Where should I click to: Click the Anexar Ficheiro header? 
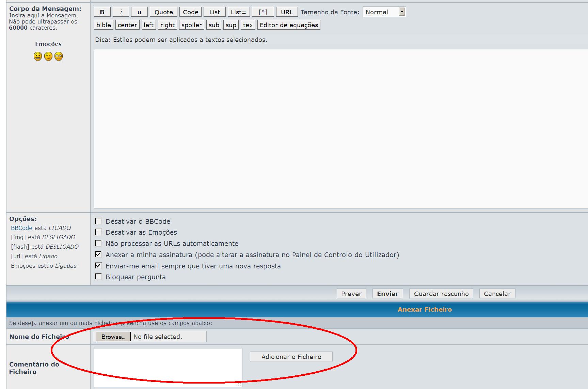(x=425, y=309)
